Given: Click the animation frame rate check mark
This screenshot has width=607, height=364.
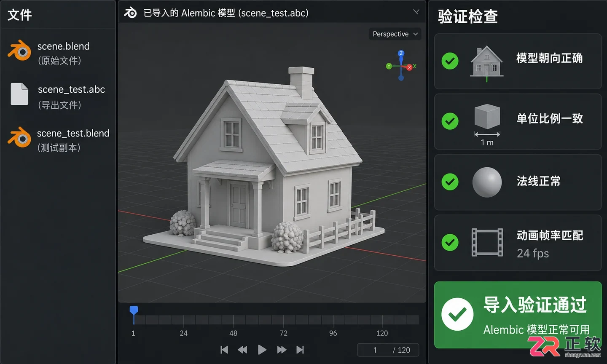Looking at the screenshot, I should pos(450,242).
